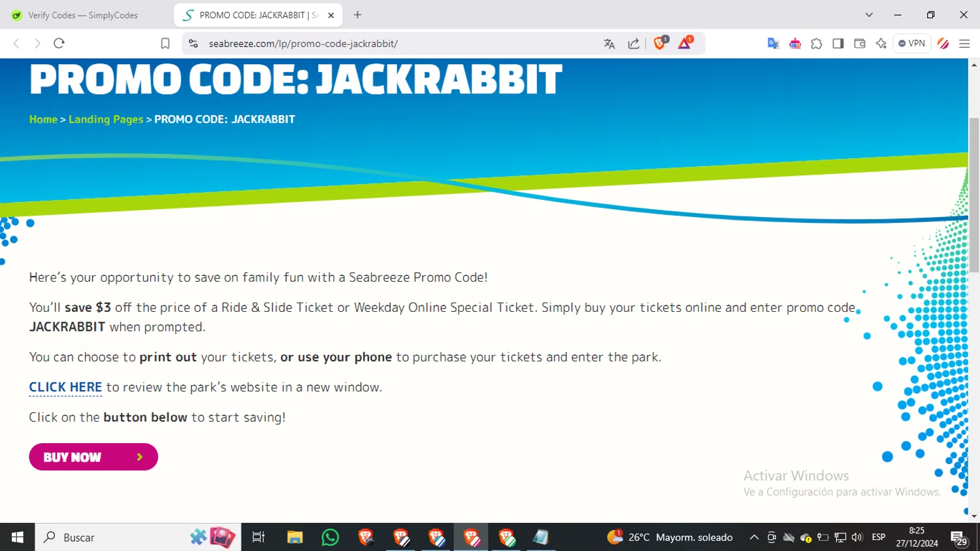Click the ESP language indicator

coord(879,537)
